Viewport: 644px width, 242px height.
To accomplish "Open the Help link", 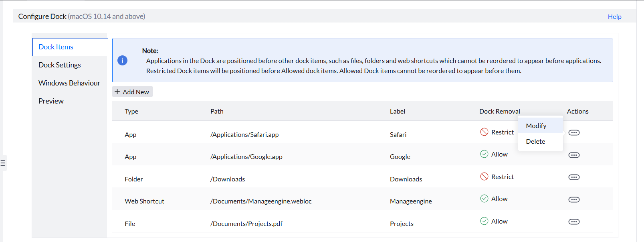I will [614, 16].
